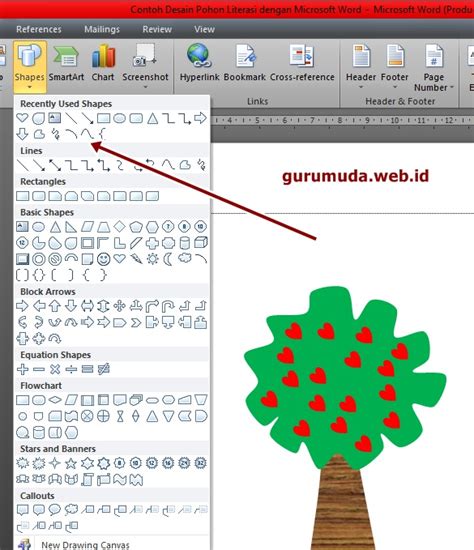The height and width of the screenshot is (550, 474).
Task: Open the Header dropdown
Action: coord(361,66)
